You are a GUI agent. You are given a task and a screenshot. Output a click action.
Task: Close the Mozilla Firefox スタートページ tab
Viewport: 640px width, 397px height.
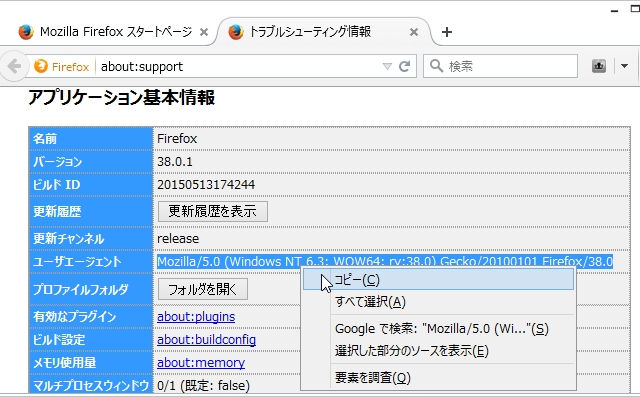coord(204,32)
